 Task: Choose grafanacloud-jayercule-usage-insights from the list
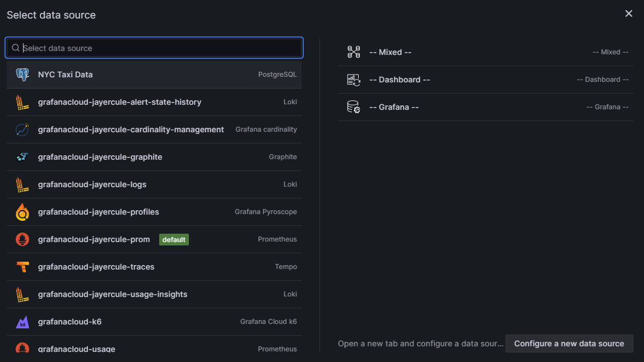[x=113, y=294]
